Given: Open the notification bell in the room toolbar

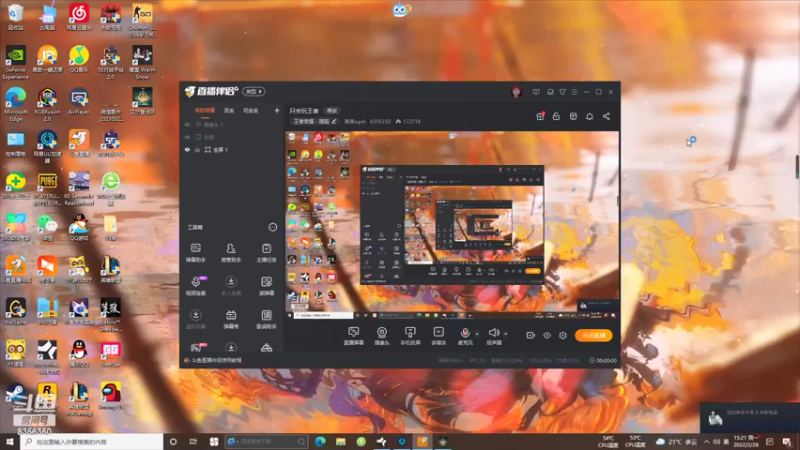Looking at the screenshot, I should point(589,116).
